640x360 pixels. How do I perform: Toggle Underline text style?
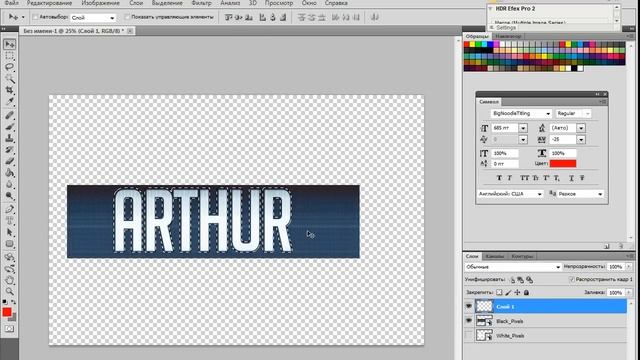pos(571,178)
